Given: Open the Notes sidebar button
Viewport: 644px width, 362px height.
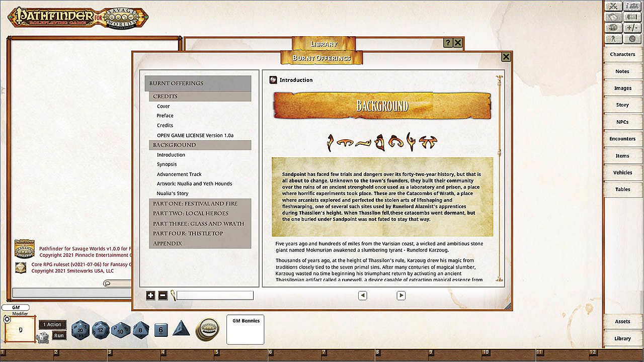Looking at the screenshot, I should [622, 71].
